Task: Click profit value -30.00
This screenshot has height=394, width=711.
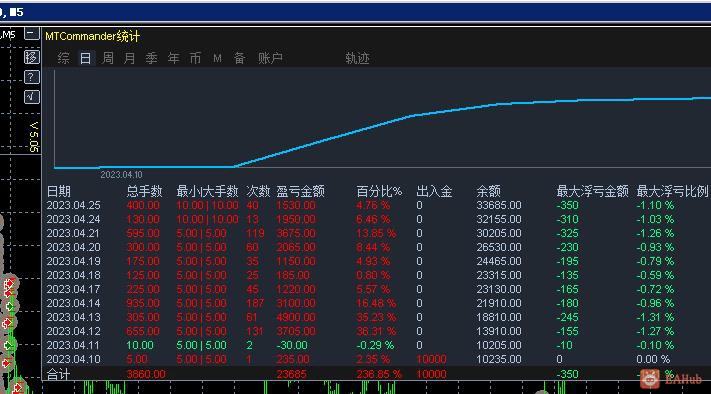Action: click(292, 345)
